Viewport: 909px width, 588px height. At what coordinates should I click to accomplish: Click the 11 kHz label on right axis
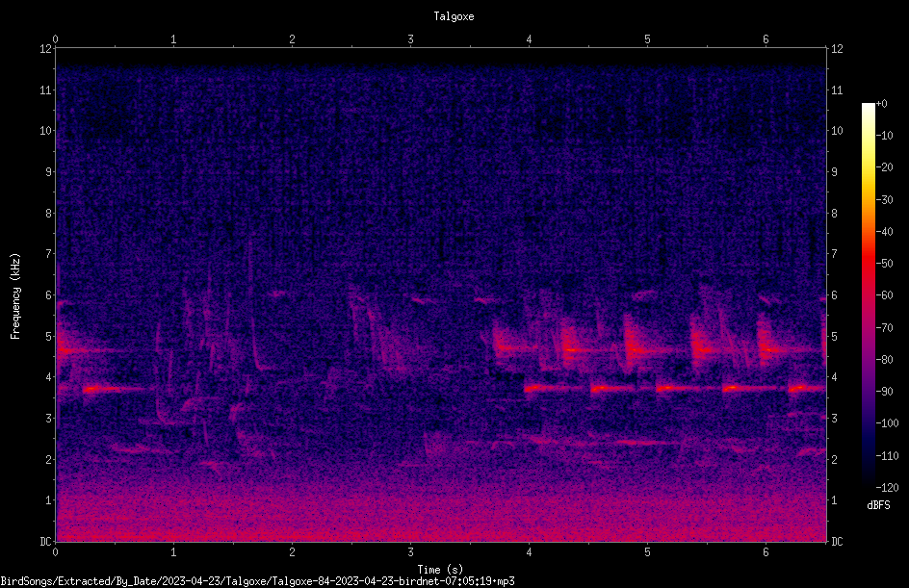coord(837,89)
